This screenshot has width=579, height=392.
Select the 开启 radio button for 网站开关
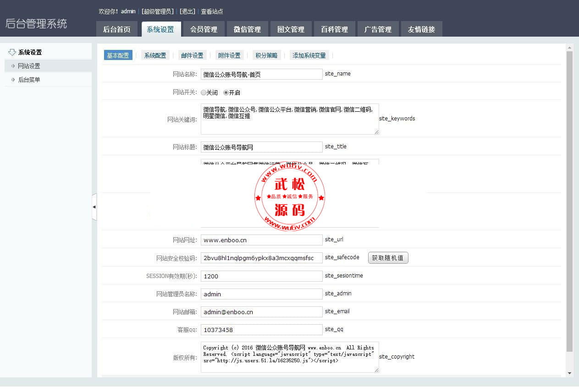point(226,93)
